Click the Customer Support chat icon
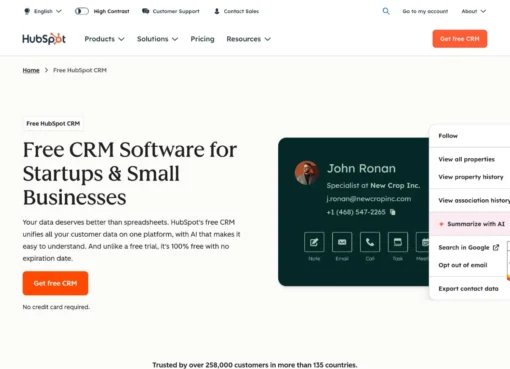Image resolution: width=510 pixels, height=369 pixels. click(146, 11)
